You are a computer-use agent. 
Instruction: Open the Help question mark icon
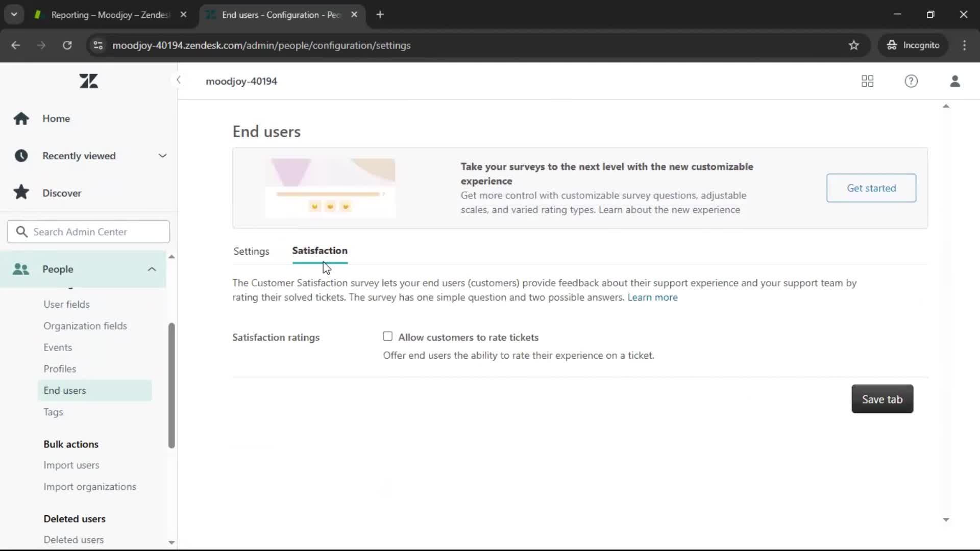coord(911,81)
